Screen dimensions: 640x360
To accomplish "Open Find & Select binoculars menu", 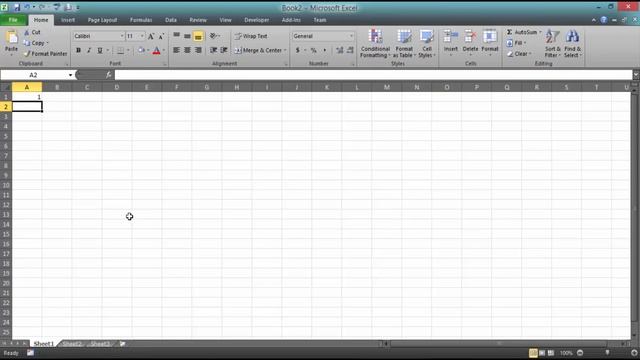I will [x=572, y=43].
